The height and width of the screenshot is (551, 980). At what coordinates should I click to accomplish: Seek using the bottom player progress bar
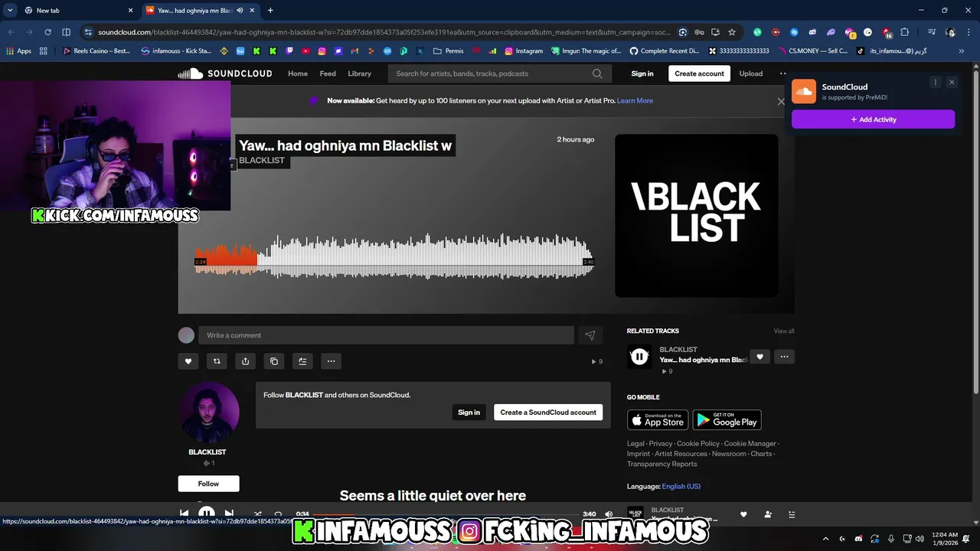pyautogui.click(x=447, y=514)
